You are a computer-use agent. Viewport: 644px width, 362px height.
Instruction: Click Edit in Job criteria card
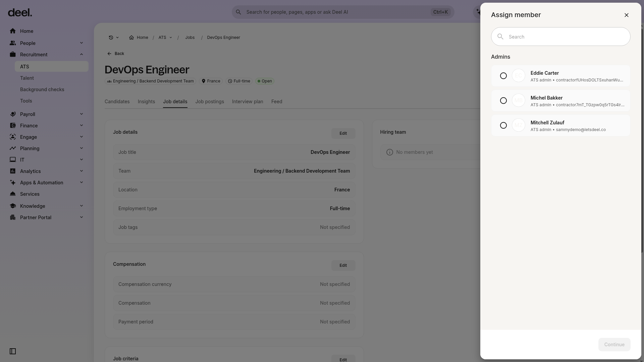(x=343, y=359)
